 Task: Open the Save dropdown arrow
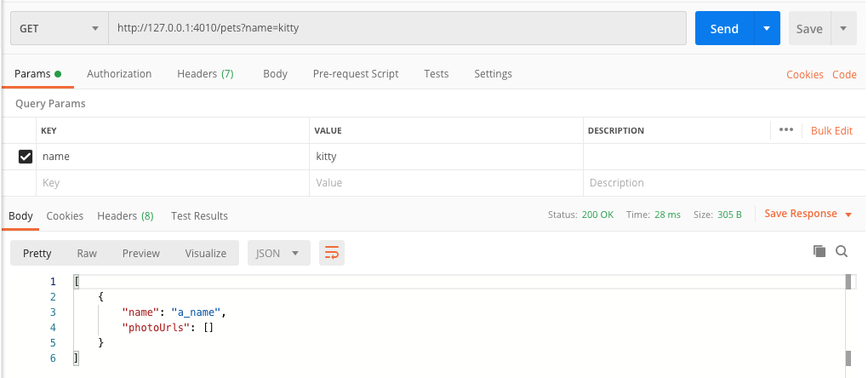pyautogui.click(x=842, y=28)
